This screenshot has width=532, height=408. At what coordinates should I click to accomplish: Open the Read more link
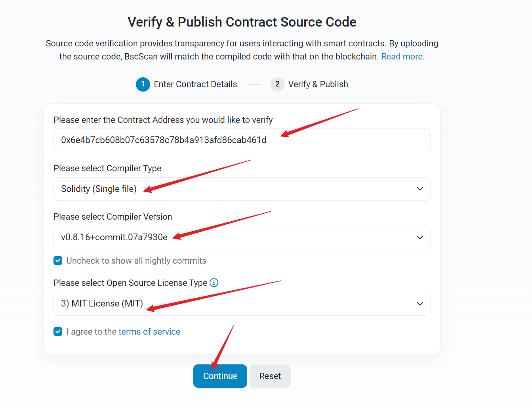(402, 56)
